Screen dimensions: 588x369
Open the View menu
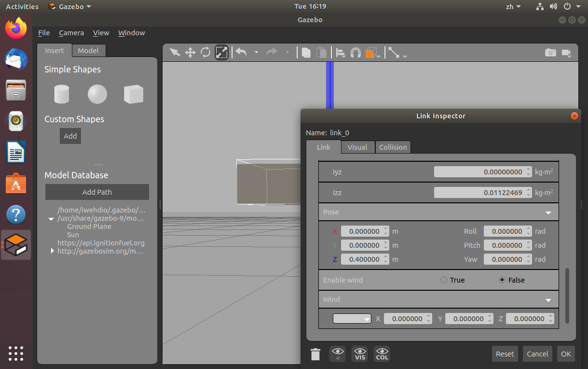(x=101, y=33)
